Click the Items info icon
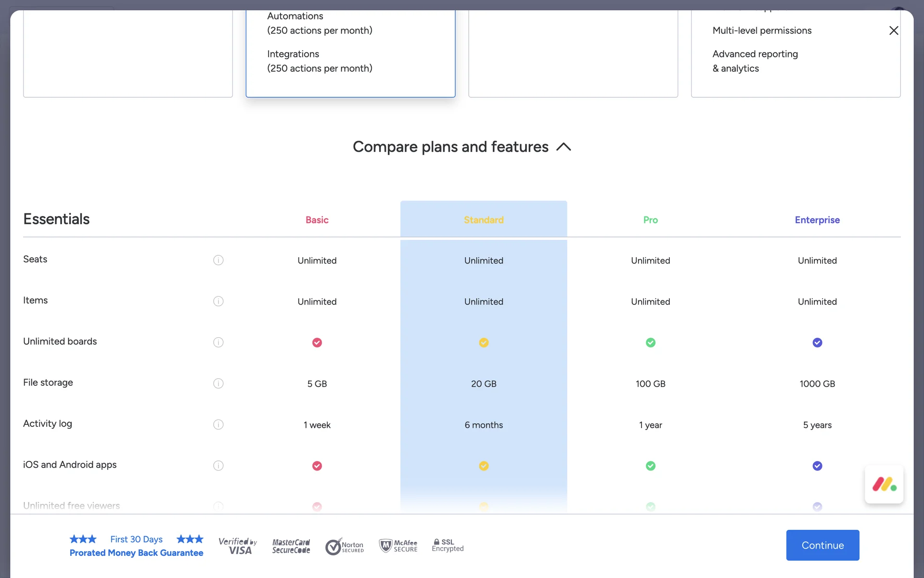The image size is (924, 578). [218, 301]
